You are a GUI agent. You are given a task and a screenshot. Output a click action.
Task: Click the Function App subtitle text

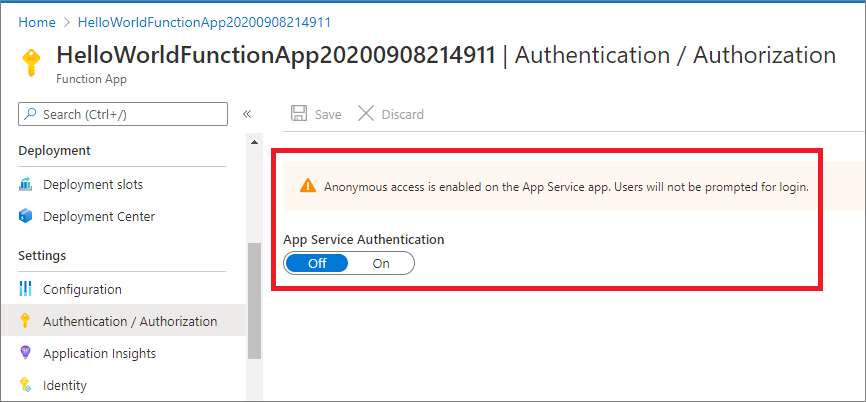point(91,79)
